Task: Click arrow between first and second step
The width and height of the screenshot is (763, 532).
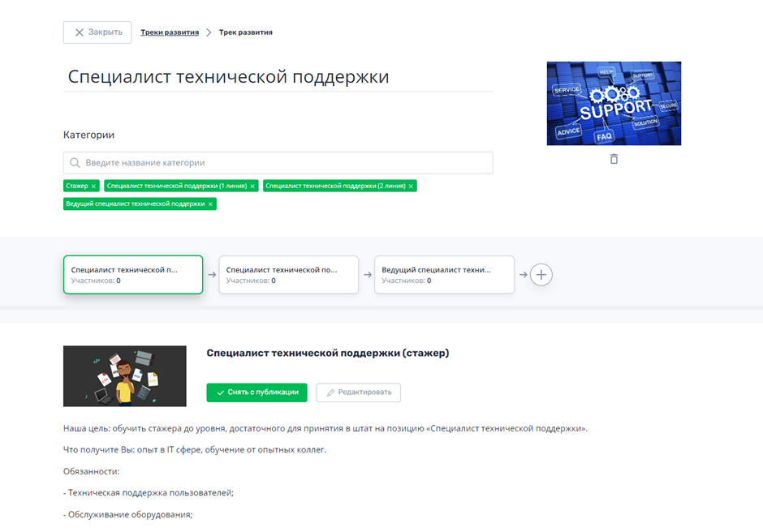Action: (212, 275)
